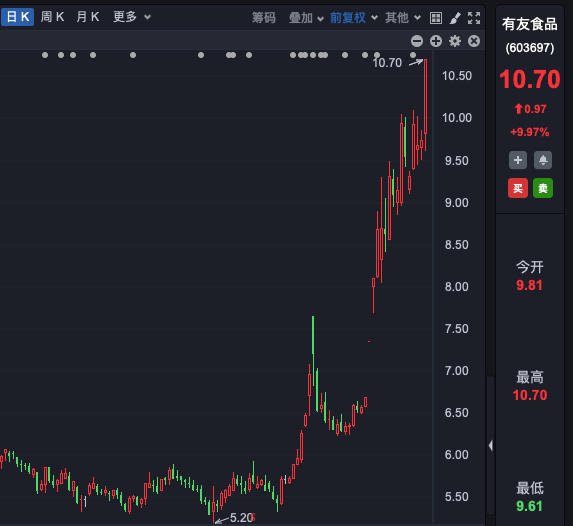This screenshot has height=526, width=573.
Task: Open the 筹码 chip distribution view
Action: point(263,18)
